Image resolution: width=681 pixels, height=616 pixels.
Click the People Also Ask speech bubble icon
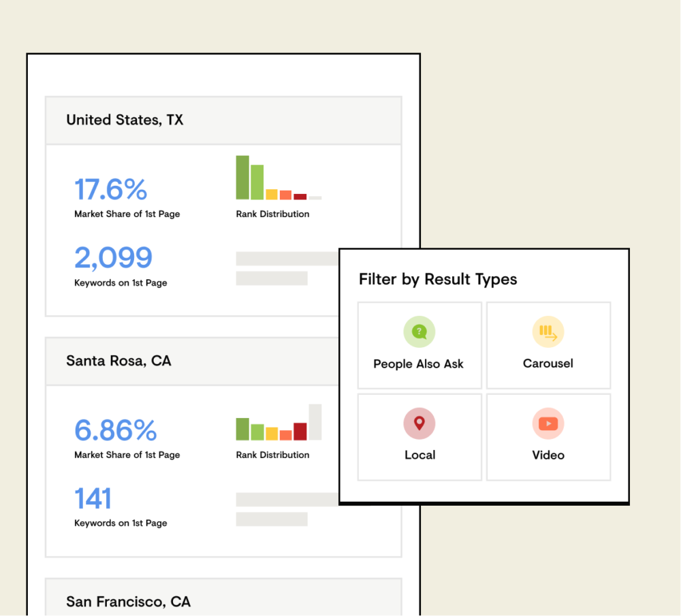coord(419,332)
